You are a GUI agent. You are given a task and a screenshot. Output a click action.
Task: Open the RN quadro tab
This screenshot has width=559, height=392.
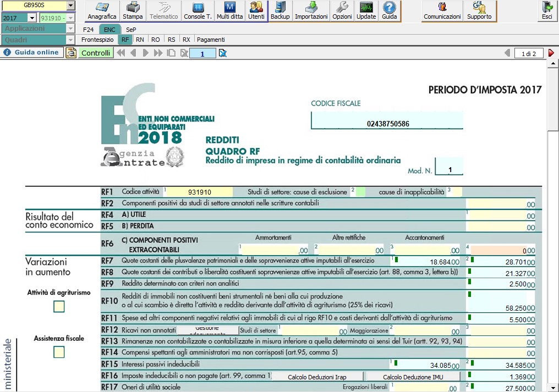140,40
